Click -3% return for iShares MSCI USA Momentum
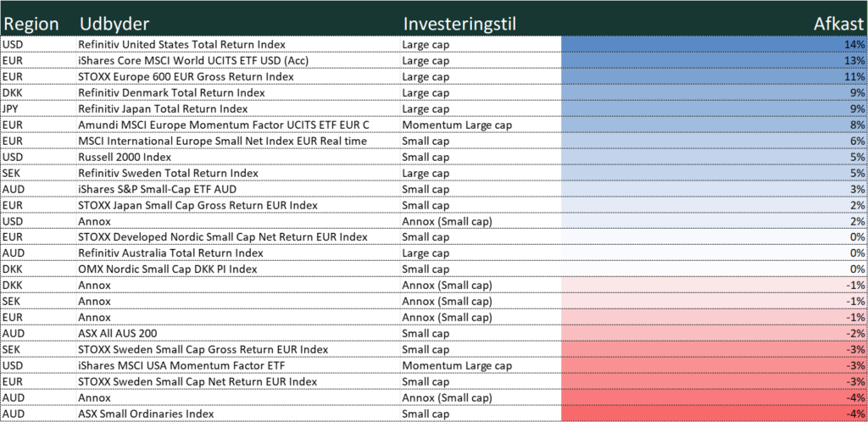 856,365
